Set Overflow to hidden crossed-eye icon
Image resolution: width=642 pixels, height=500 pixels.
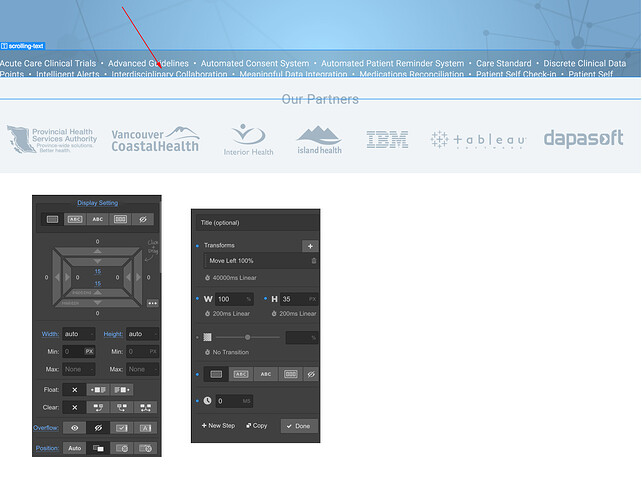[x=98, y=428]
